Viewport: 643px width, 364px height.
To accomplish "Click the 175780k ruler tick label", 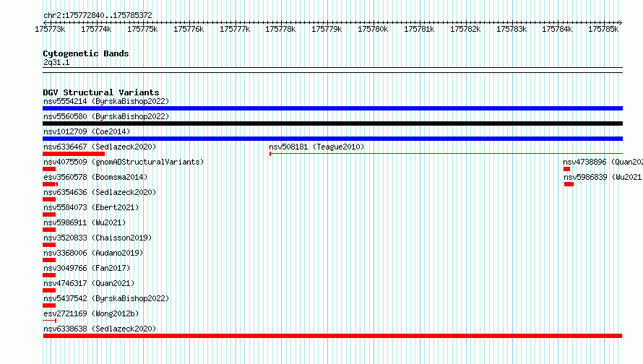I will click(x=373, y=29).
